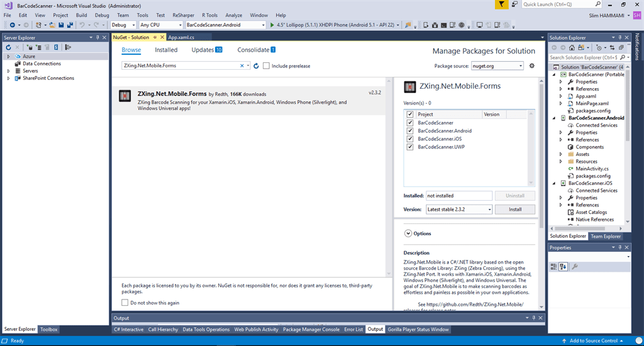Click the Undo toolbar icon
The height and width of the screenshot is (346, 644).
(82, 25)
